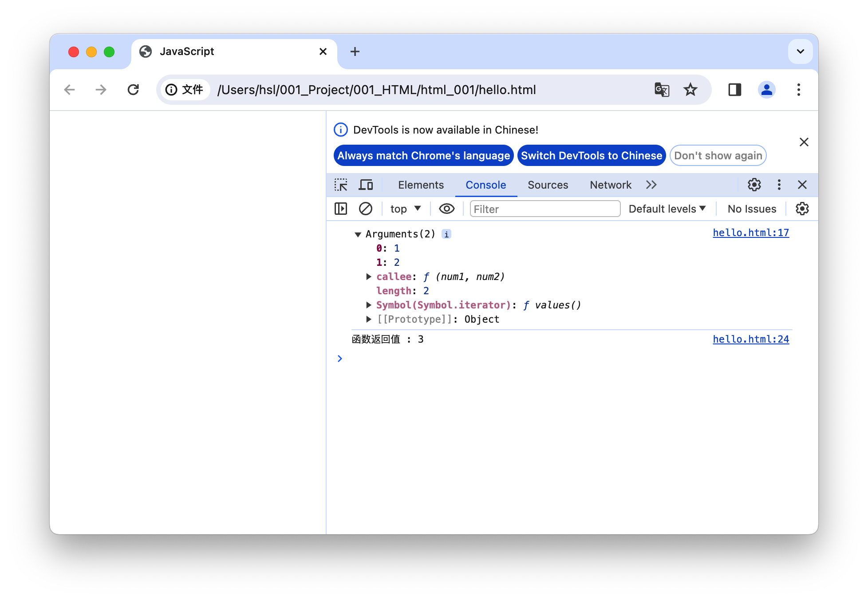The image size is (868, 600).
Task: Switch to the Sources tab
Action: point(548,185)
